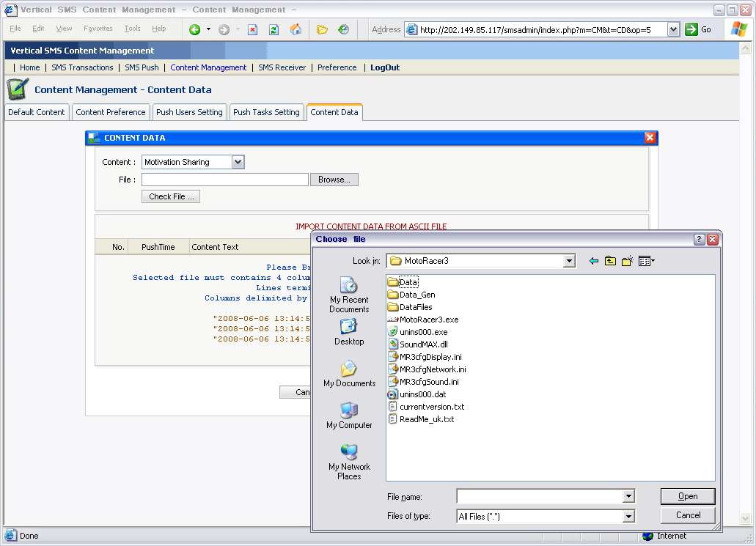Viewport: 756px width, 546px height.
Task: Open Desktop location in places bar
Action: [349, 332]
